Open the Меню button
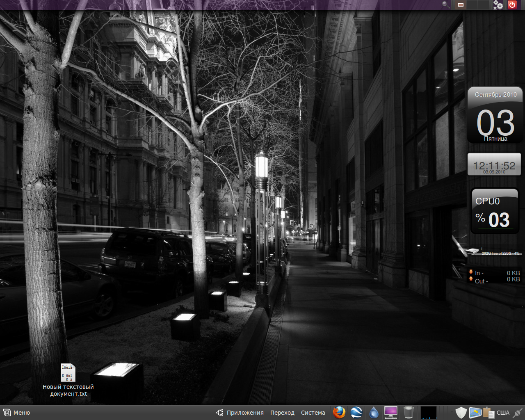The height and width of the screenshot is (420, 525). click(17, 413)
